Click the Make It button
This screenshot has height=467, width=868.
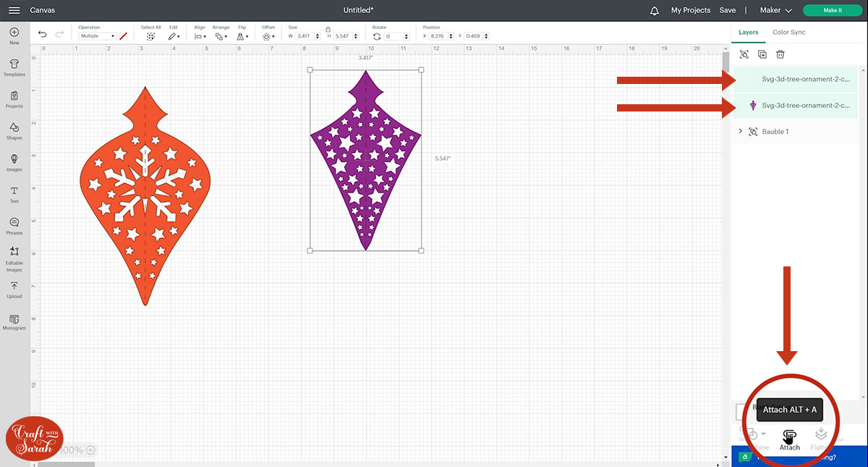[832, 10]
